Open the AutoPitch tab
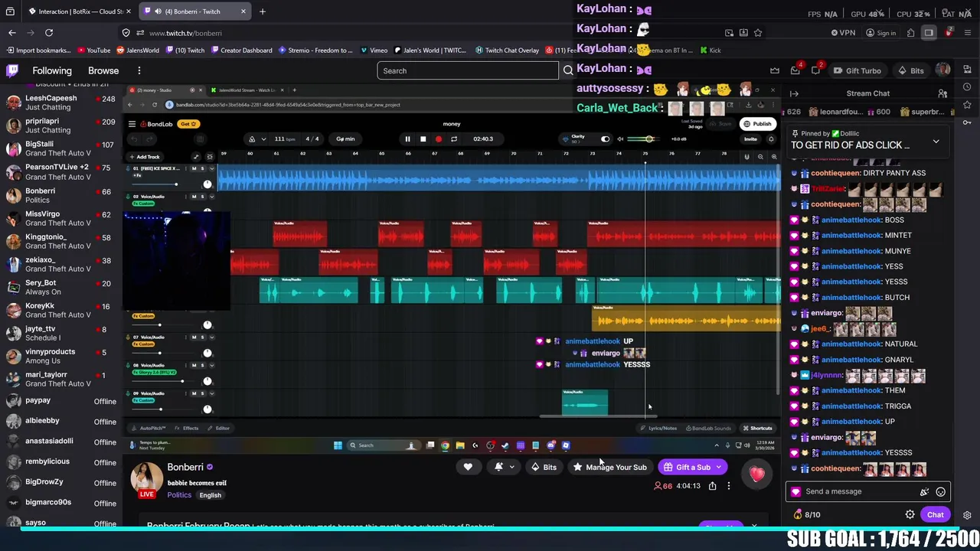The height and width of the screenshot is (551, 980). (x=149, y=429)
